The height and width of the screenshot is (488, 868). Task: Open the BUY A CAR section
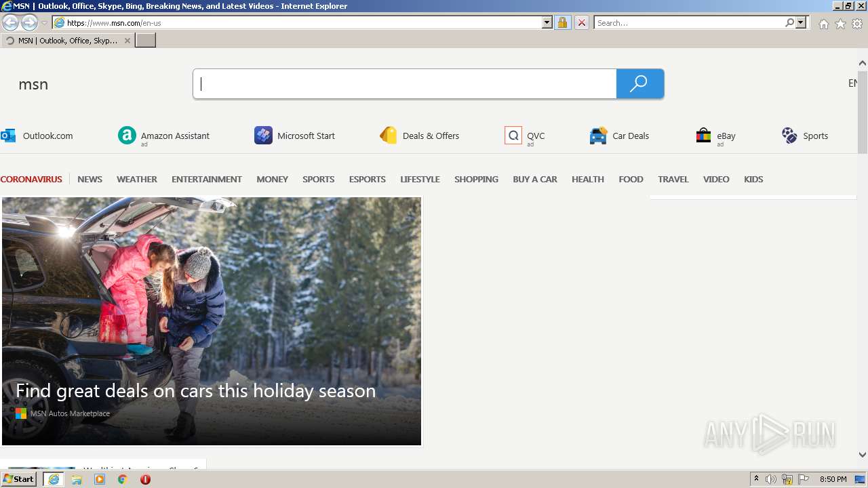click(x=535, y=179)
